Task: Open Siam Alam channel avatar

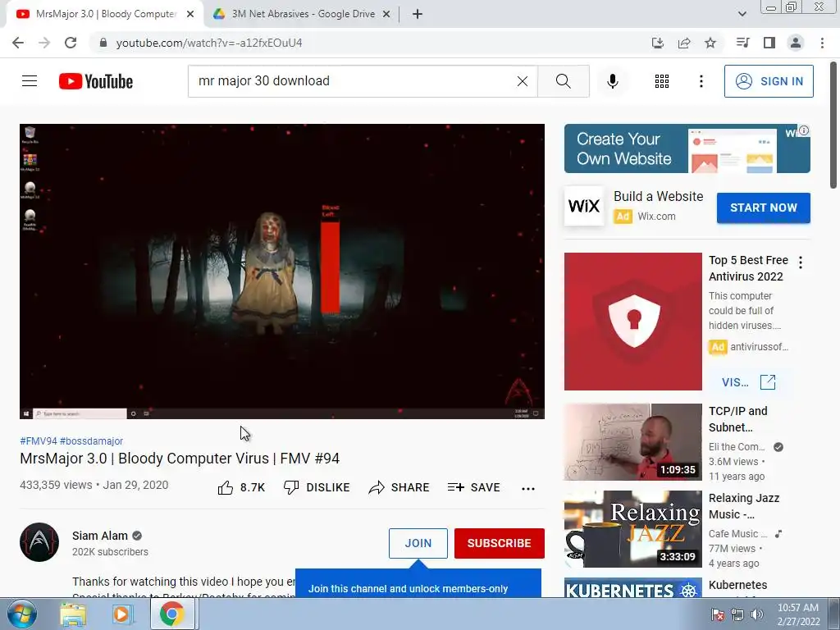Action: pyautogui.click(x=39, y=542)
